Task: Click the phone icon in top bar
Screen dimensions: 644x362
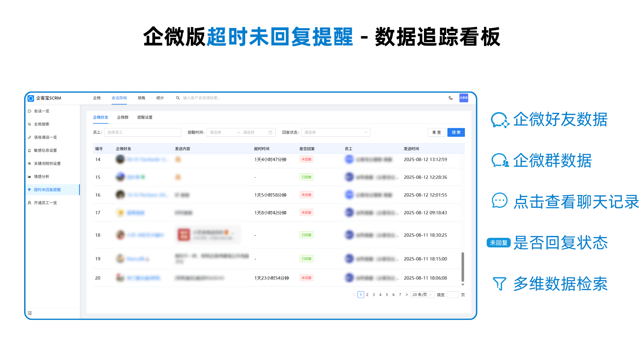Action: [x=450, y=98]
